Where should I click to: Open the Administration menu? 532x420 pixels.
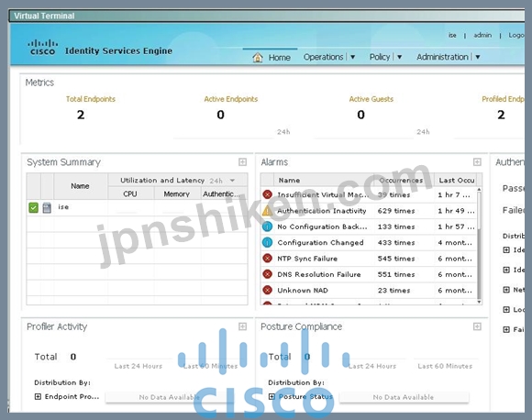point(442,57)
